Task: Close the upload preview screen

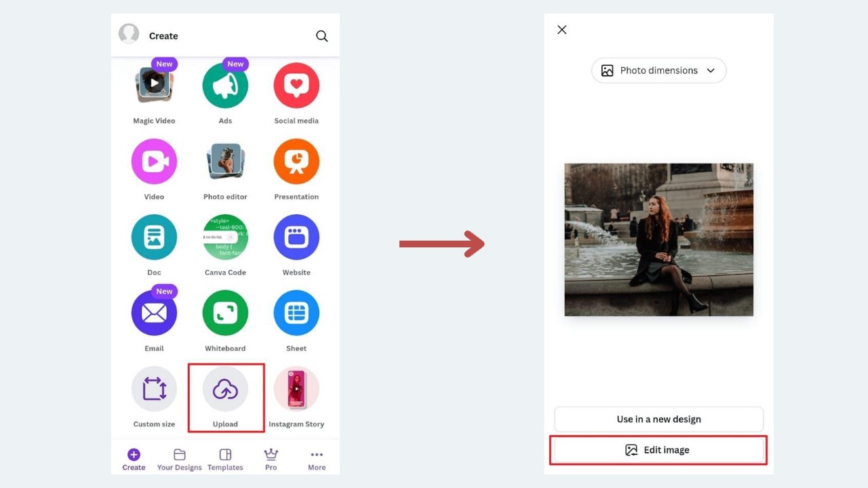Action: [561, 30]
